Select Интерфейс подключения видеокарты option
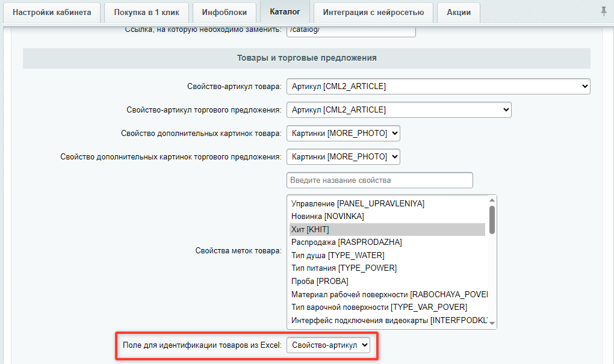 [x=387, y=321]
